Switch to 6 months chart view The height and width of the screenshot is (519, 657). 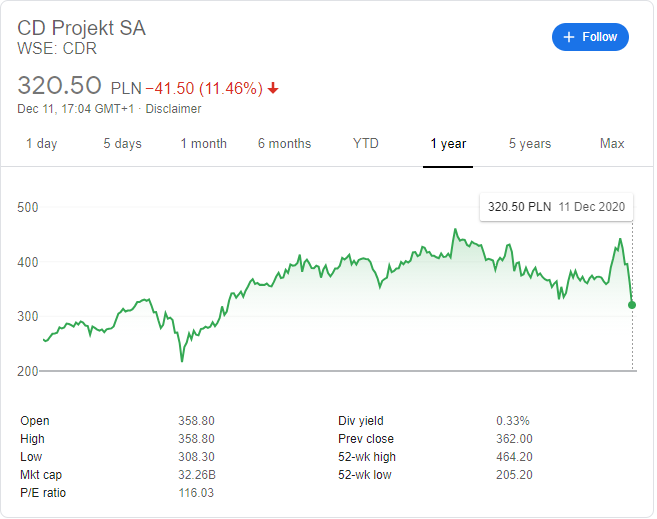[285, 144]
